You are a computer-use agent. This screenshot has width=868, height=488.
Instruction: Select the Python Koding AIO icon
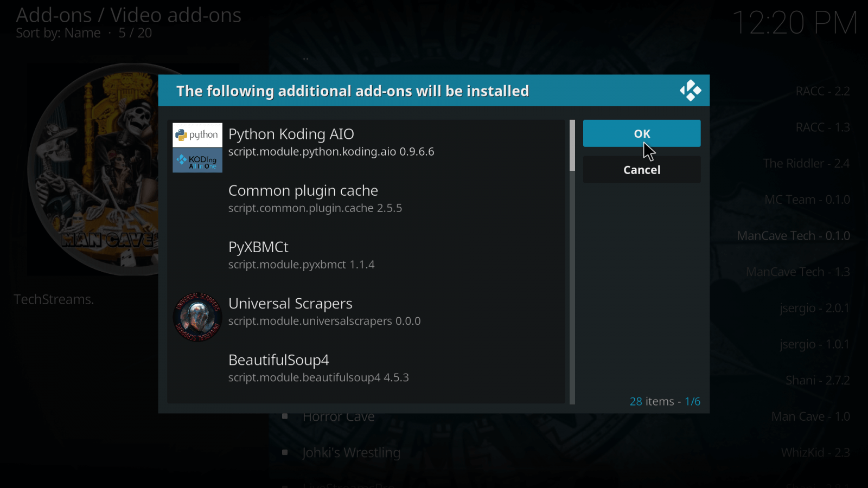tap(197, 147)
